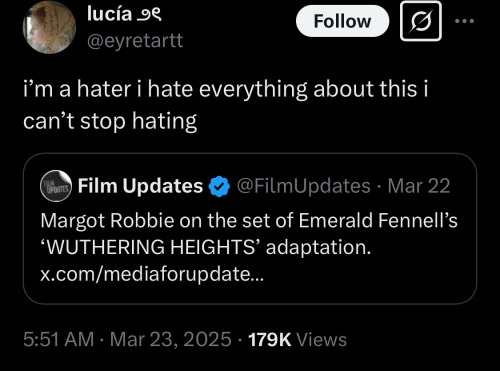Image resolution: width=500 pixels, height=371 pixels.
Task: Open lucía's profile picture avatar
Action: 49,27
